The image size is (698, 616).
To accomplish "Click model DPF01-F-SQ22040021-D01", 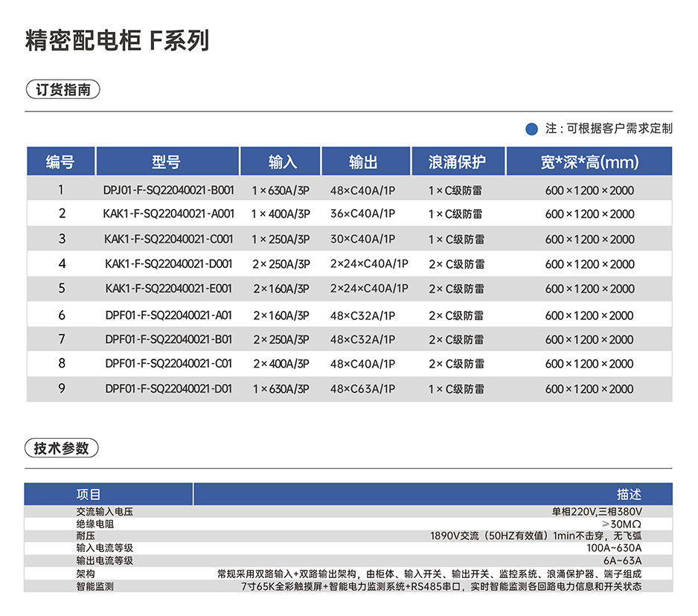I will coord(169,389).
